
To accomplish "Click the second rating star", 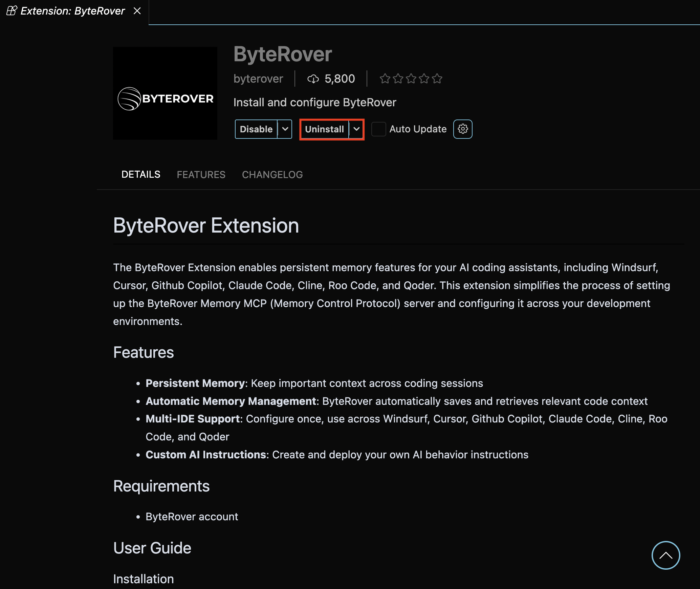I will click(398, 79).
